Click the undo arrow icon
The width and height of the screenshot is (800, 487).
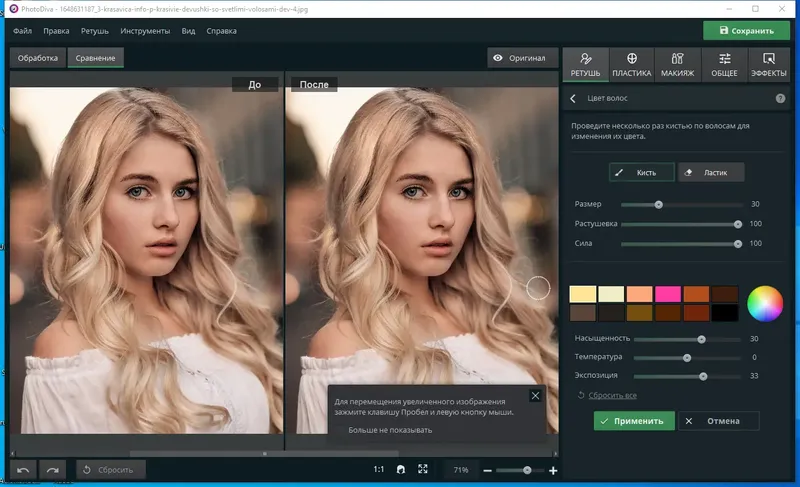pos(24,469)
